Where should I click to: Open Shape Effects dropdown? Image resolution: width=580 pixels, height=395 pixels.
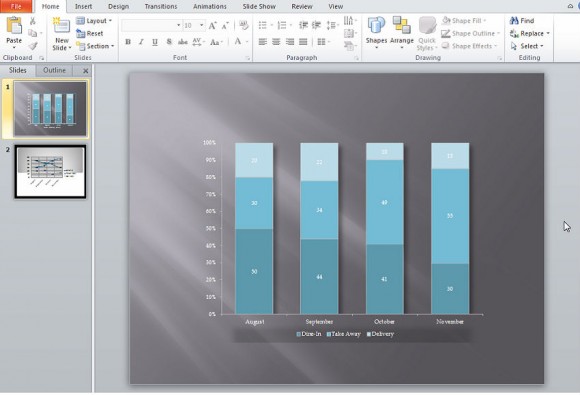tap(469, 46)
